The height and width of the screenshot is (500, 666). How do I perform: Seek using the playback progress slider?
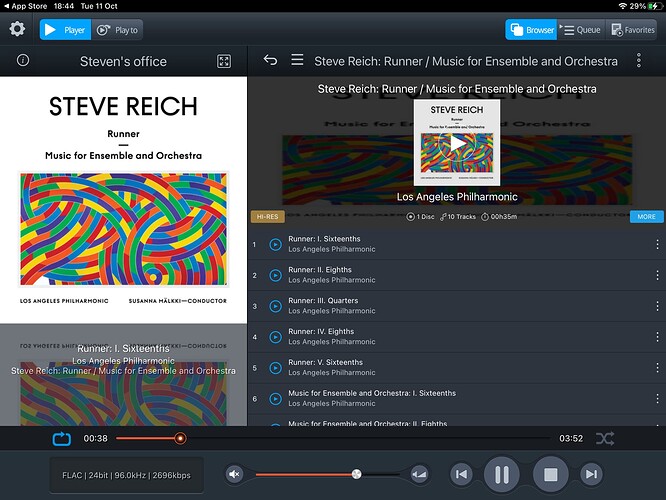click(333, 438)
